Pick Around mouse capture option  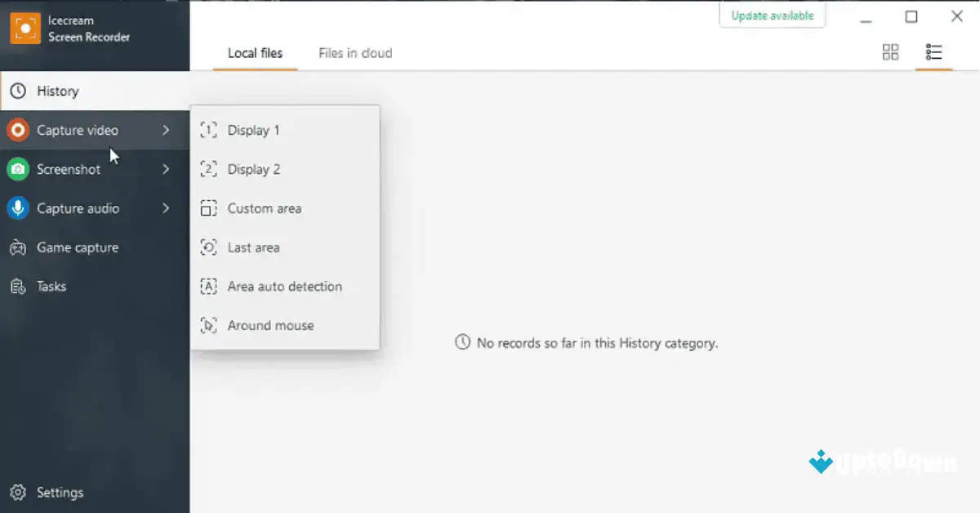point(270,325)
